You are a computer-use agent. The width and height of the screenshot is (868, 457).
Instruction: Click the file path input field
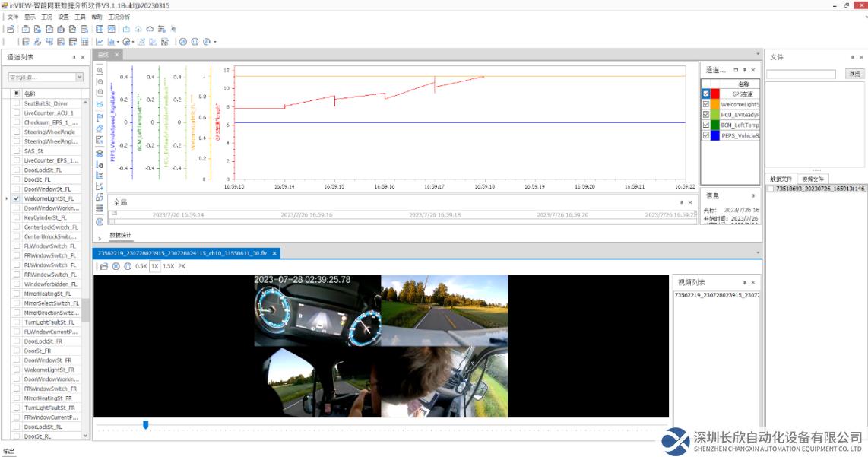(800, 74)
